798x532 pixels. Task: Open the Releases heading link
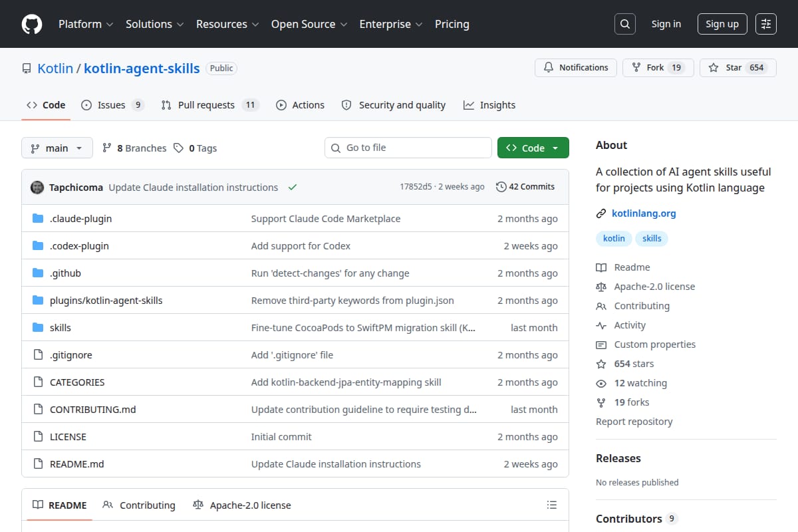click(618, 458)
